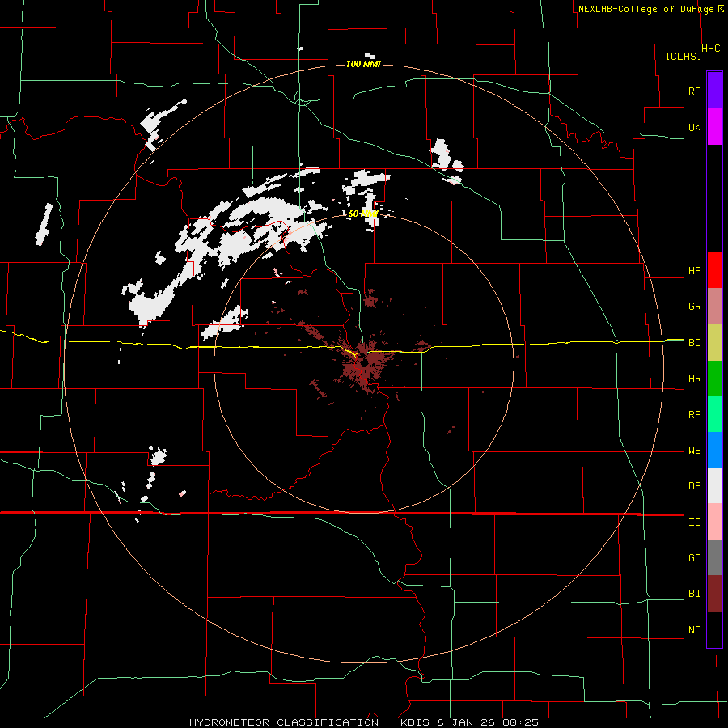Click the HHC product label

tap(711, 49)
